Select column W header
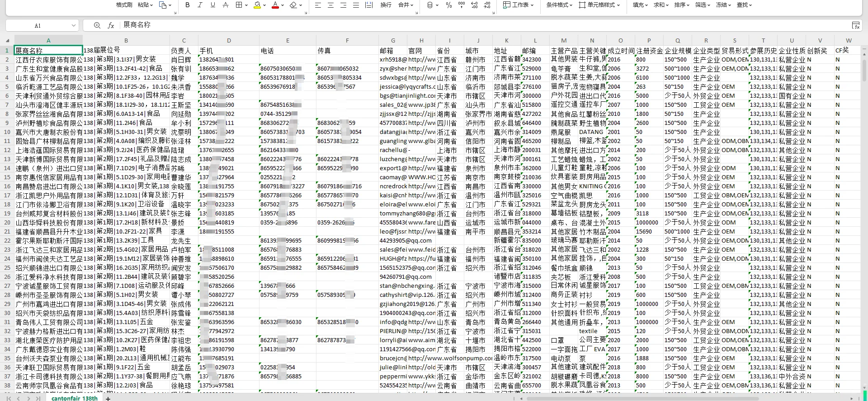868x401 pixels. (x=849, y=40)
